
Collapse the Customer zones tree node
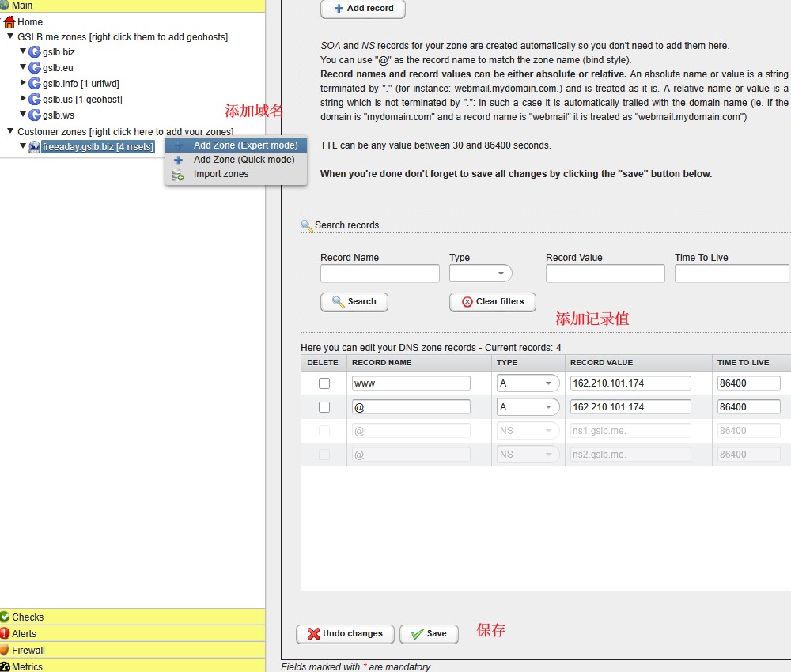[x=10, y=131]
